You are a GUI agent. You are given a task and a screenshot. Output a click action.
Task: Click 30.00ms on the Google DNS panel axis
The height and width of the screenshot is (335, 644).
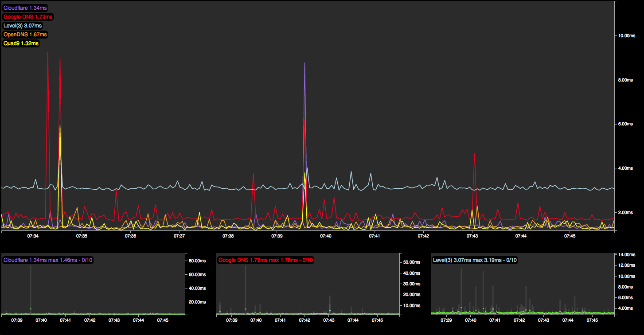coord(413,284)
